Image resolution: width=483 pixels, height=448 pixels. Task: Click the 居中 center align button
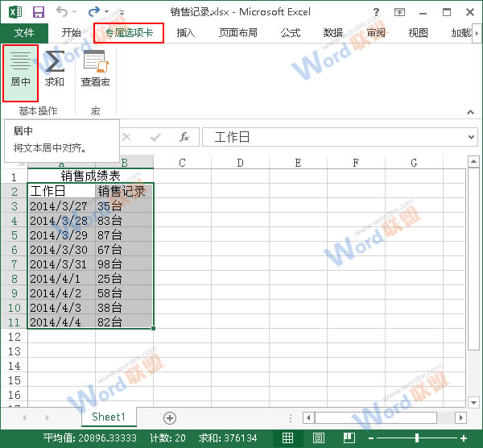pos(20,73)
